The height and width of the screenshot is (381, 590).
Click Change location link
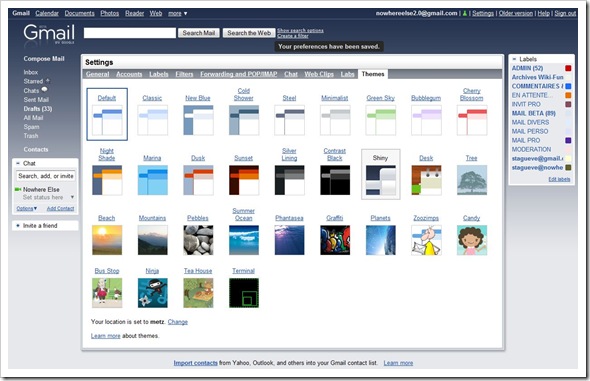coord(178,322)
